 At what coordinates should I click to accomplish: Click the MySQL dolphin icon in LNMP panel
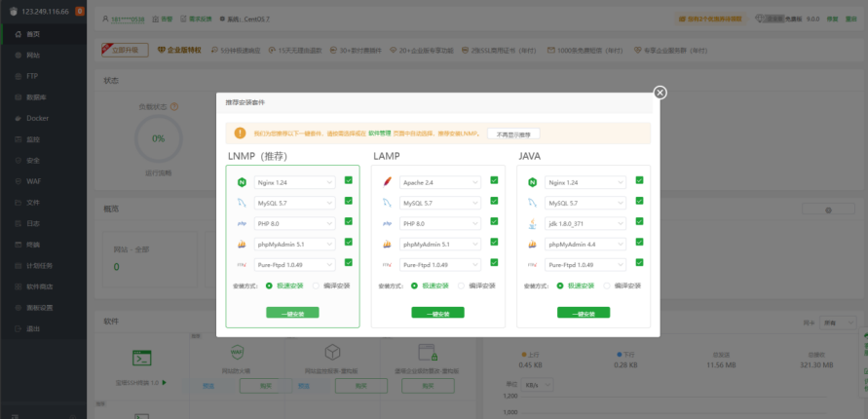tap(242, 203)
